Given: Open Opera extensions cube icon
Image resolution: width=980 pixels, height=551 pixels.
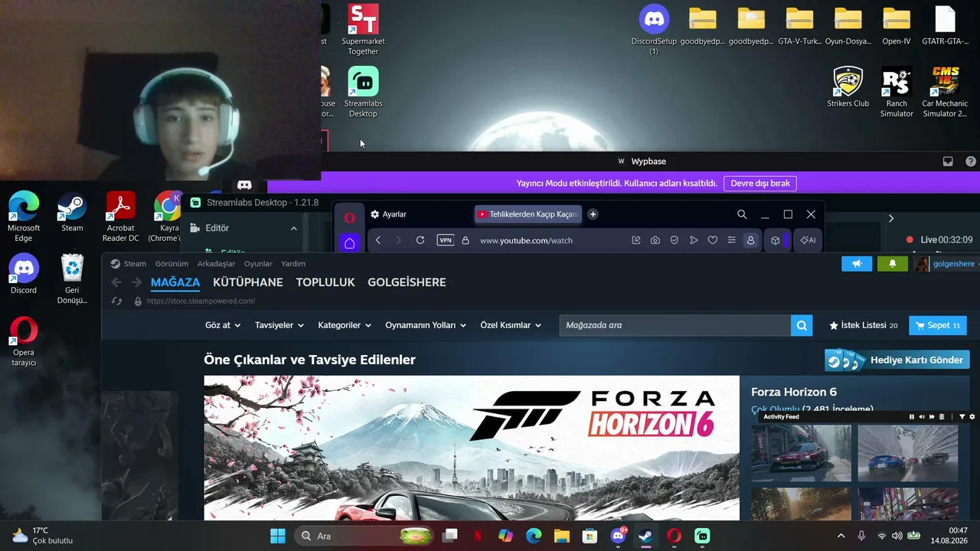Looking at the screenshot, I should (x=776, y=240).
